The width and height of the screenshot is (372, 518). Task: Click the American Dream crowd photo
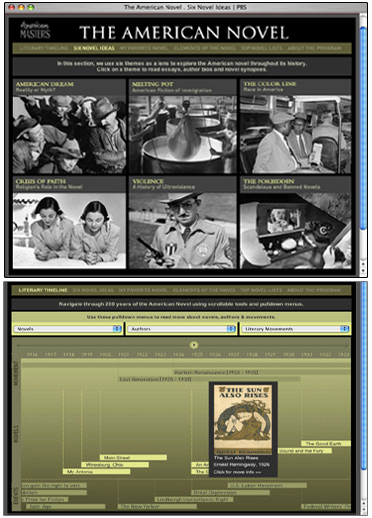[69, 134]
